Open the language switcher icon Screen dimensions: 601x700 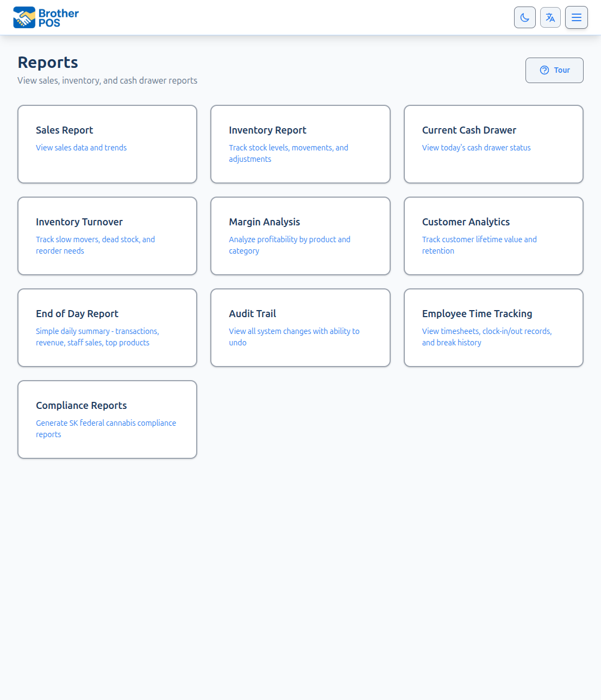[x=550, y=17]
